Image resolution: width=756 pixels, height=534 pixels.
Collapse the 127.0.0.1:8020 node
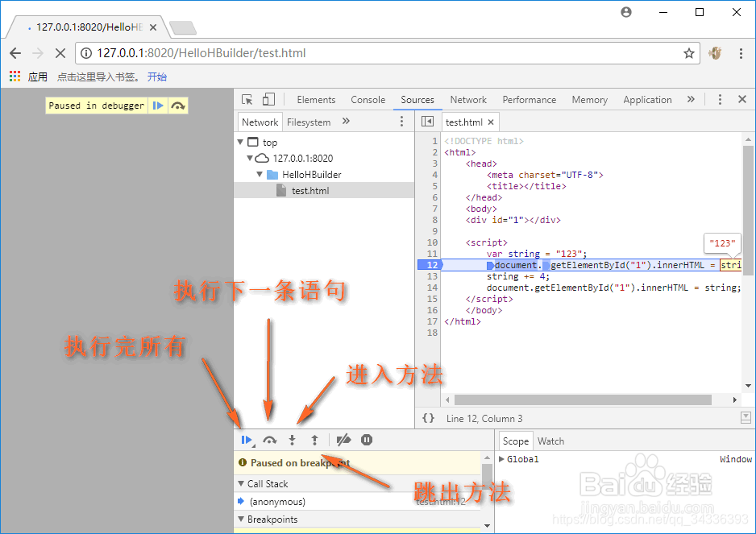tap(250, 158)
